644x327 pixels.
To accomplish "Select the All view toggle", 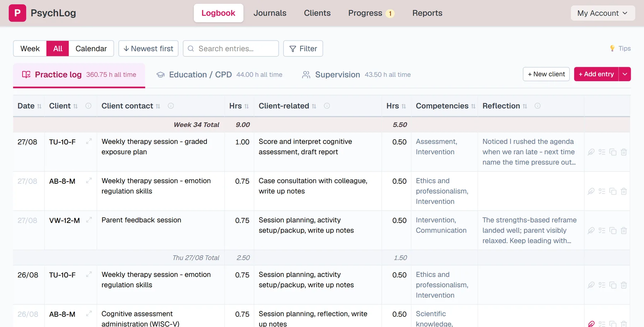I will click(58, 49).
